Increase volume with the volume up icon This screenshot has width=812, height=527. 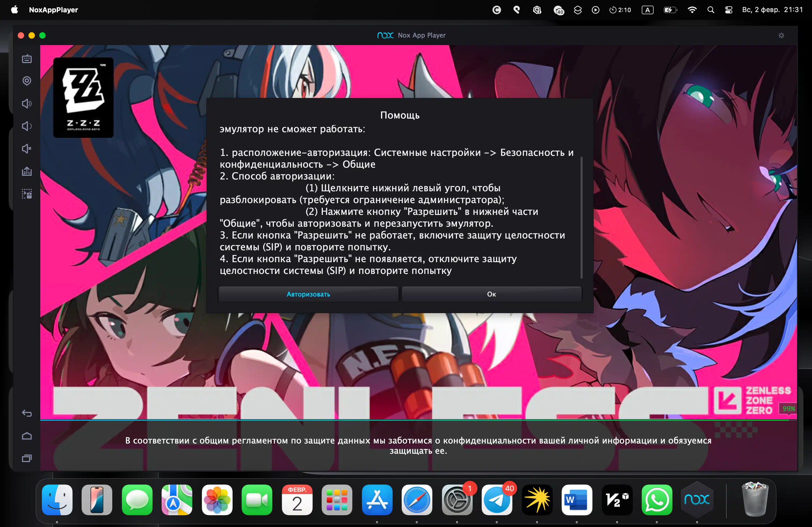click(27, 103)
